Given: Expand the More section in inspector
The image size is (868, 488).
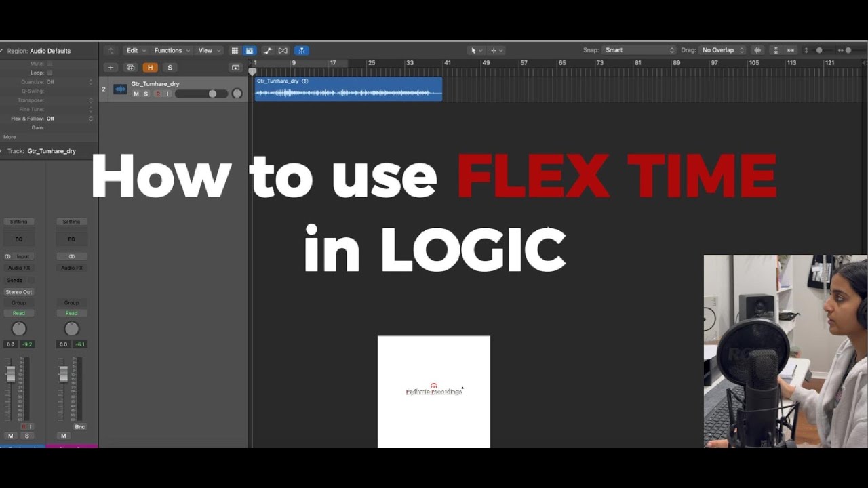Looking at the screenshot, I should tap(9, 137).
